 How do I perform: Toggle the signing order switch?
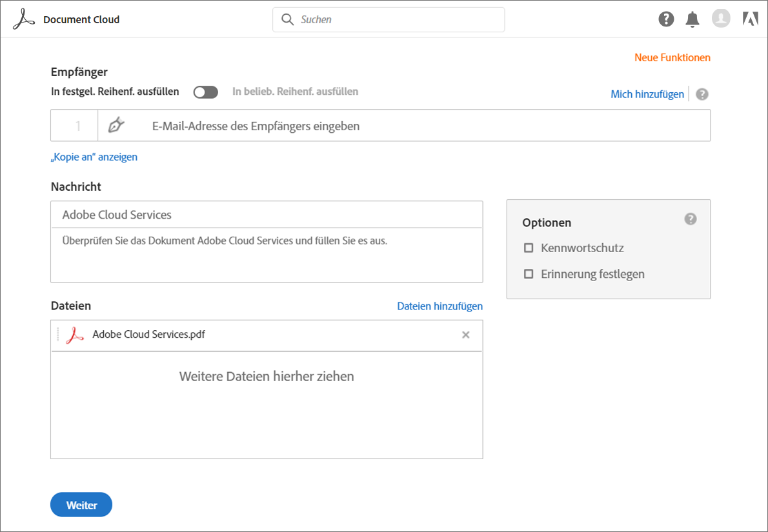(x=206, y=92)
